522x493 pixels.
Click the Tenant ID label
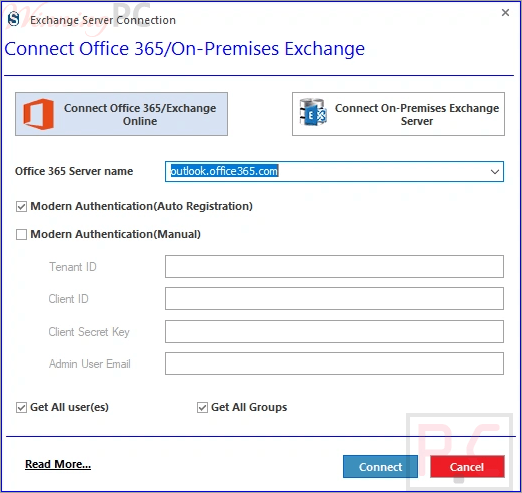pos(73,267)
